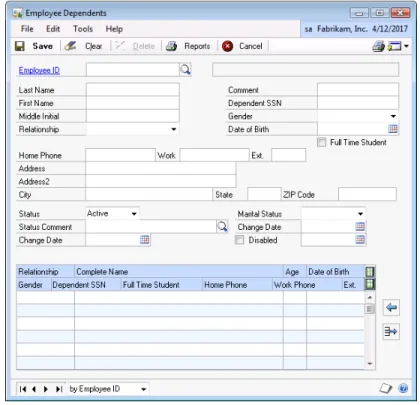Click the company date 4/12/2017

pyautogui.click(x=390, y=29)
